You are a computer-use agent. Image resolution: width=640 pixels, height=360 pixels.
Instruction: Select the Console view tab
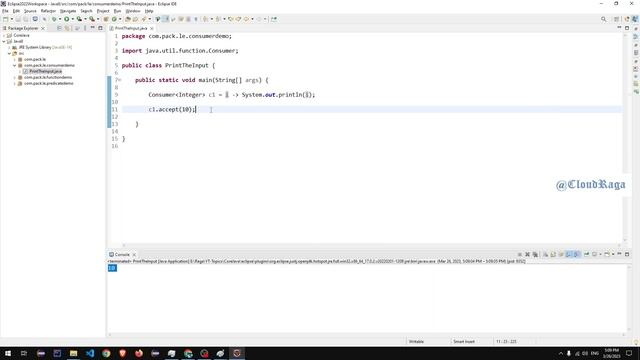tap(122, 254)
